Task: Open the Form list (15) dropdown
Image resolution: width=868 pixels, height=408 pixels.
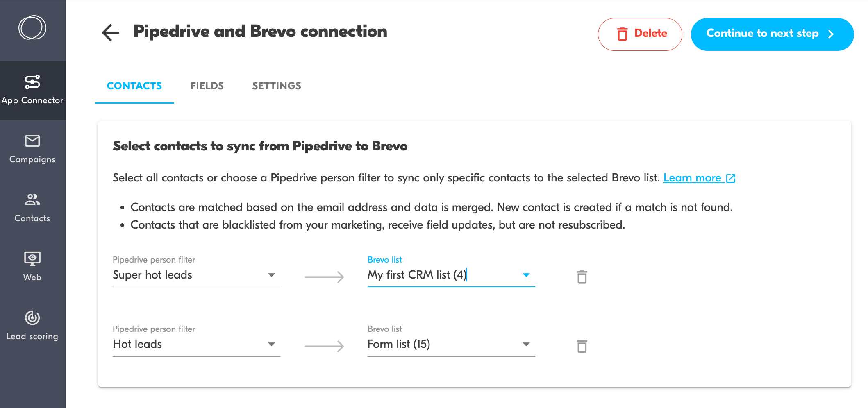Action: 526,344
